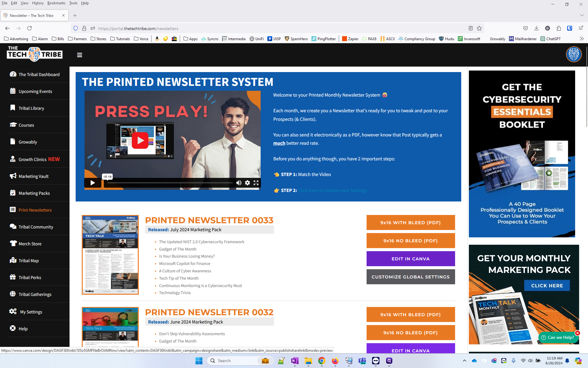Download newsletter 0033 9x16 with bleed PDF
Viewport: 588px width, 368px height.
coord(411,223)
